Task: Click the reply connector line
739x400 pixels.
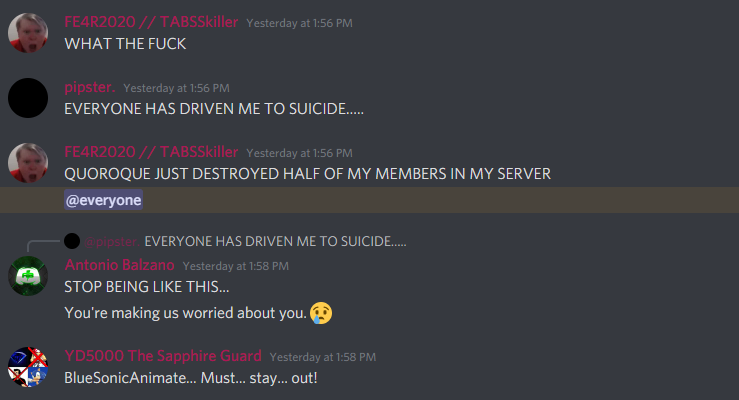Action: [x=43, y=245]
